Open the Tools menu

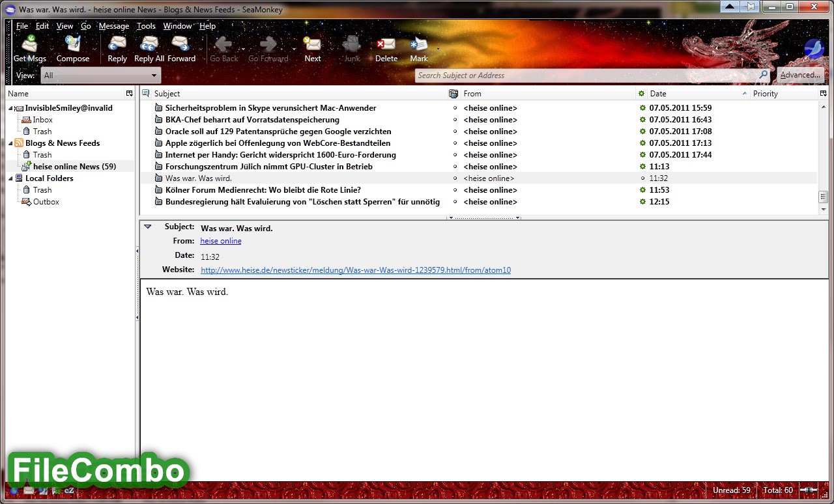tap(146, 26)
